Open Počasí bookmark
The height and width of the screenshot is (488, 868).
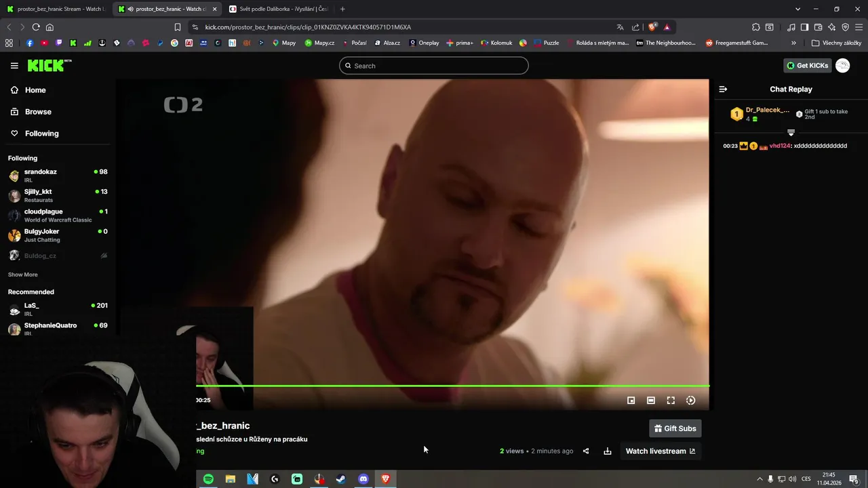pyautogui.click(x=354, y=43)
